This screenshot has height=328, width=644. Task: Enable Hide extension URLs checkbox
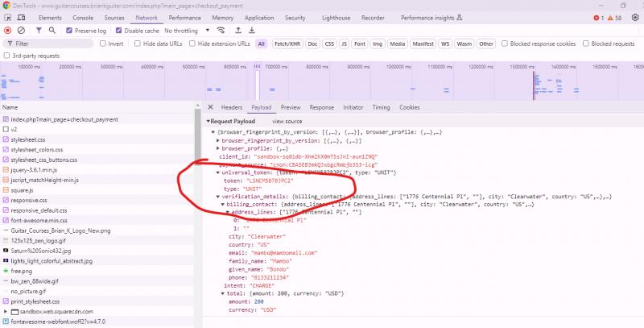pos(192,44)
